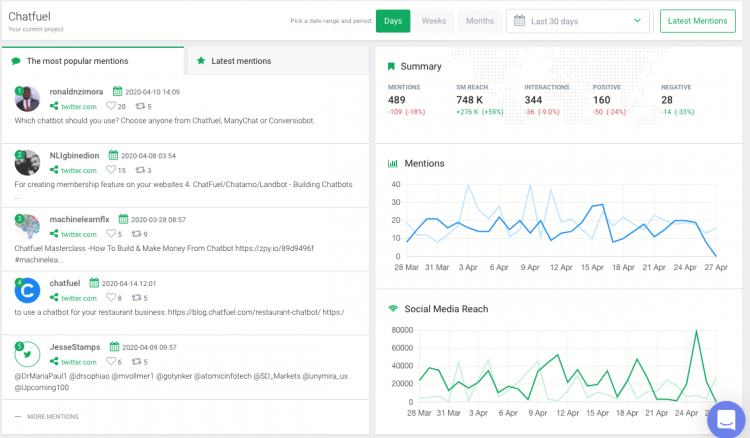Open twitter.com link under chatfuel

[x=78, y=298]
